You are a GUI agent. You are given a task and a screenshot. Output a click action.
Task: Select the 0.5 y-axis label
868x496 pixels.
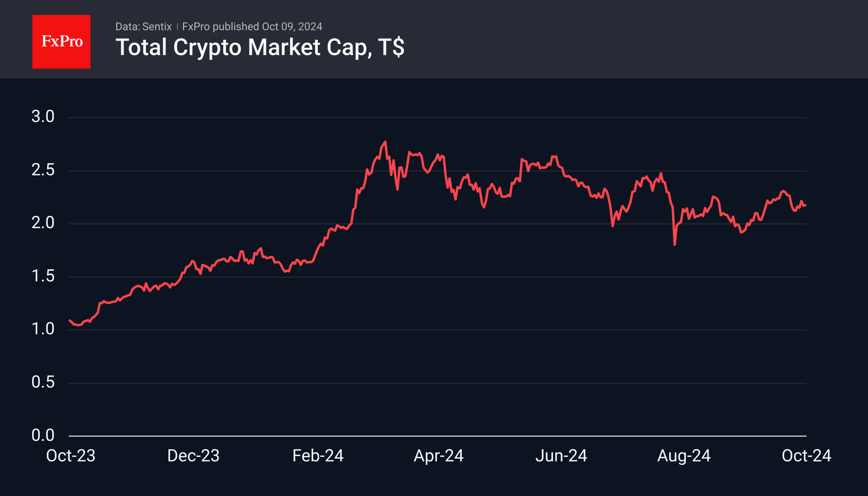43,382
